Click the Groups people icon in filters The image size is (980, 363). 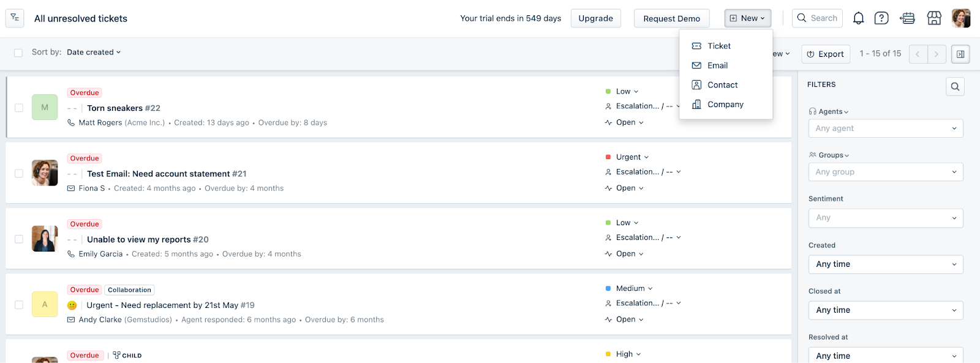[x=812, y=155]
